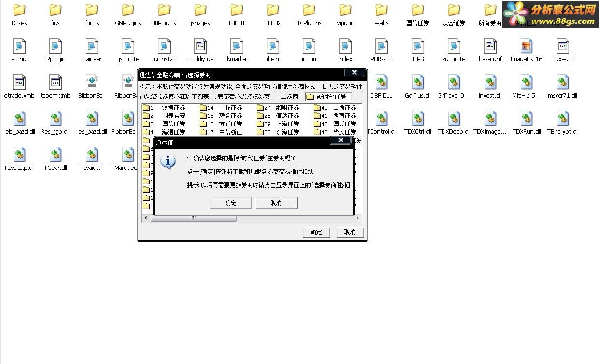
Task: Click the broker list scroll-left arrow
Action: (x=145, y=218)
